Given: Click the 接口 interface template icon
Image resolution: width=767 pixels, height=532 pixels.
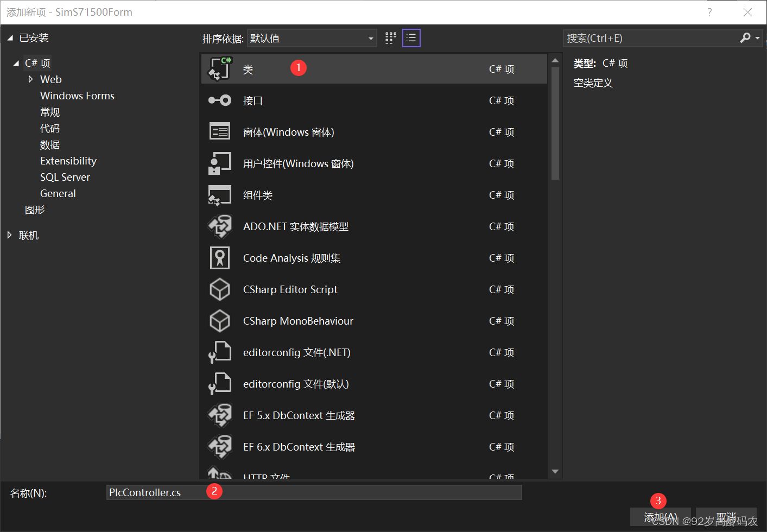Looking at the screenshot, I should point(220,100).
